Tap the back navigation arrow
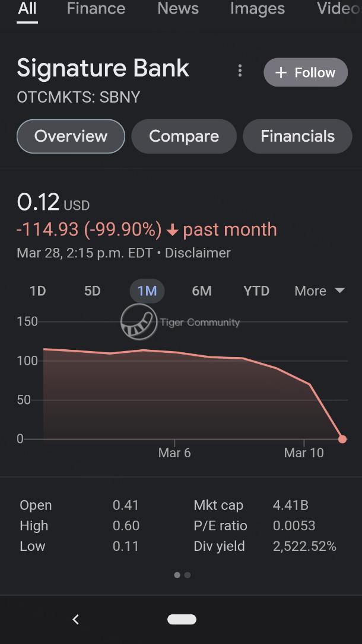 click(x=75, y=619)
